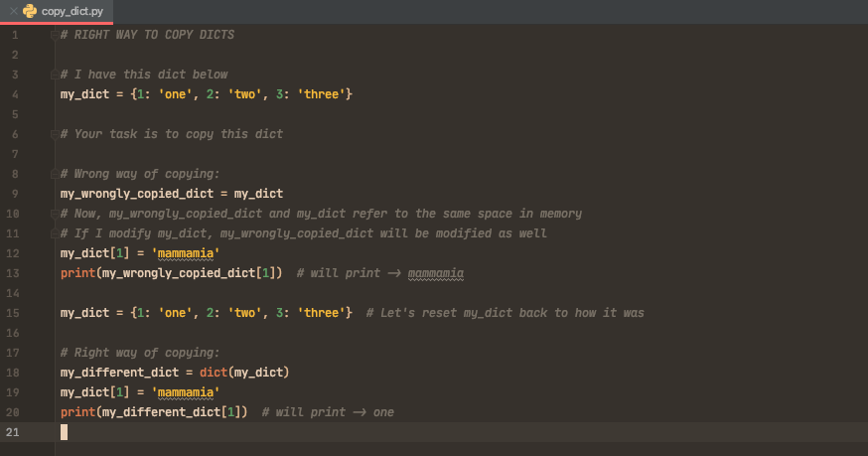Click line number 13 in the gutter
Image resolution: width=868 pixels, height=456 pixels.
tap(12, 274)
